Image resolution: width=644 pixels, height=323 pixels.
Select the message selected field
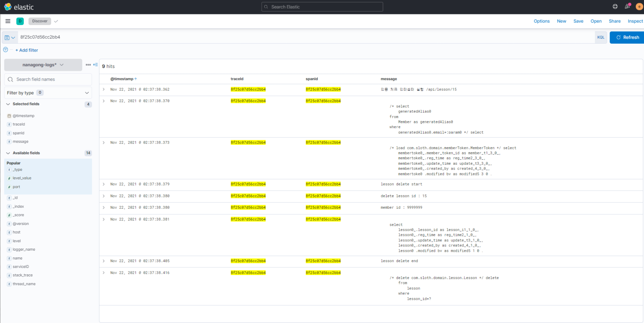pos(20,141)
